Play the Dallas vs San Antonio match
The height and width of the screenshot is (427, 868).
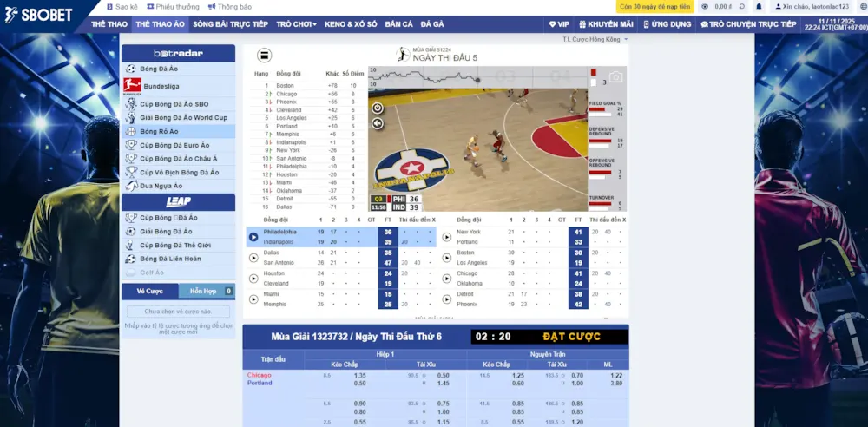tap(253, 258)
